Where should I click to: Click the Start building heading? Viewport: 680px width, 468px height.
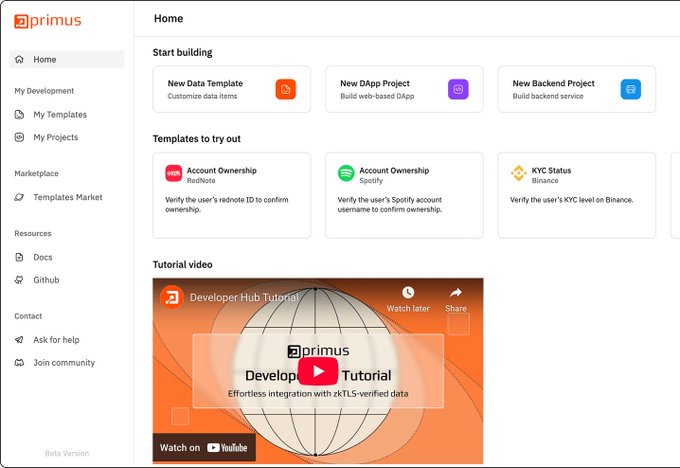(x=182, y=52)
